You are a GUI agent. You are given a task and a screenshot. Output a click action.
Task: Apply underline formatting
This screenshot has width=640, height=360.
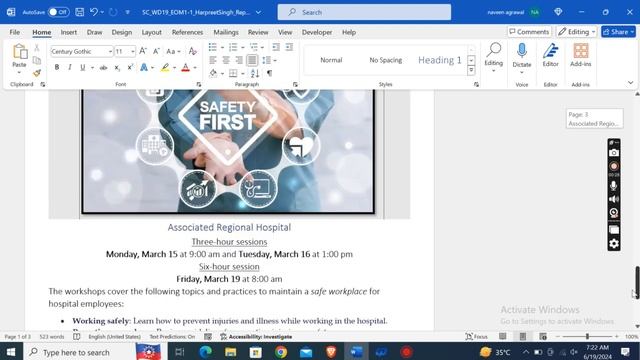pos(83,67)
